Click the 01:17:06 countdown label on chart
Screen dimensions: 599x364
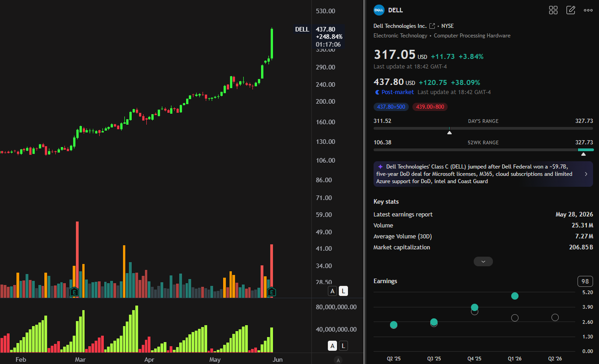328,44
